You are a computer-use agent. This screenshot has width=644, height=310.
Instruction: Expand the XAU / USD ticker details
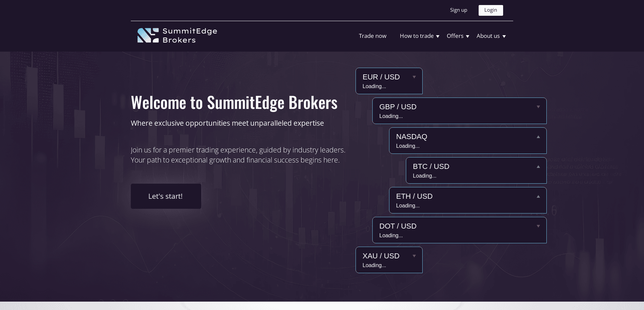[414, 256]
